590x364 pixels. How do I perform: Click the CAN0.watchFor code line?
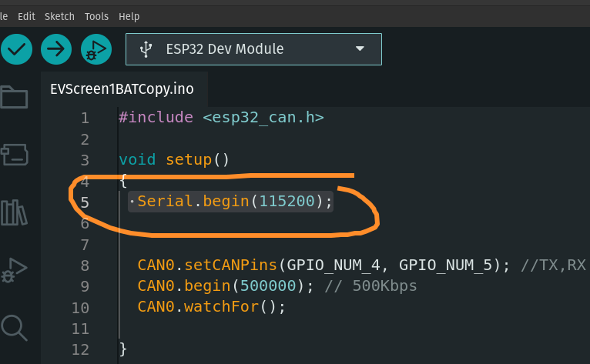tap(211, 307)
